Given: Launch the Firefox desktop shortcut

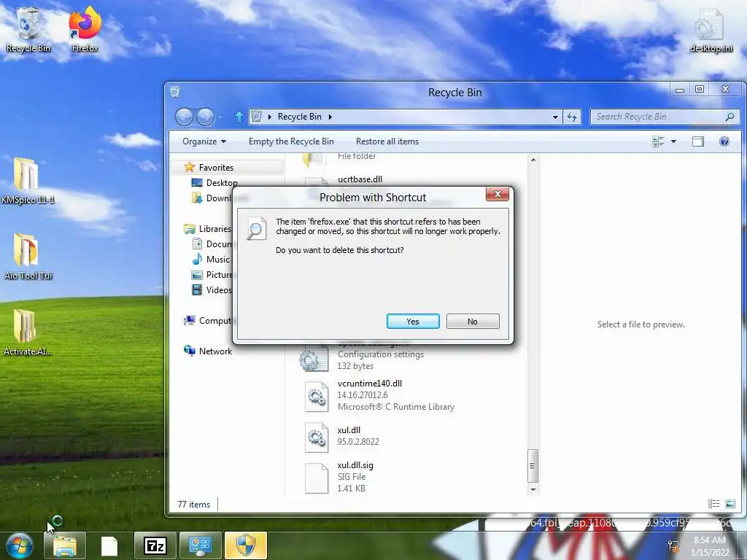Looking at the screenshot, I should (85, 29).
